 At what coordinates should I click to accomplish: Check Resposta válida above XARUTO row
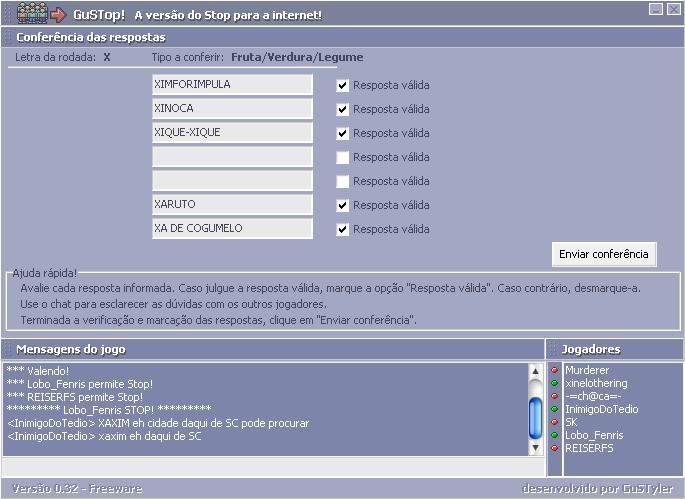pos(342,181)
